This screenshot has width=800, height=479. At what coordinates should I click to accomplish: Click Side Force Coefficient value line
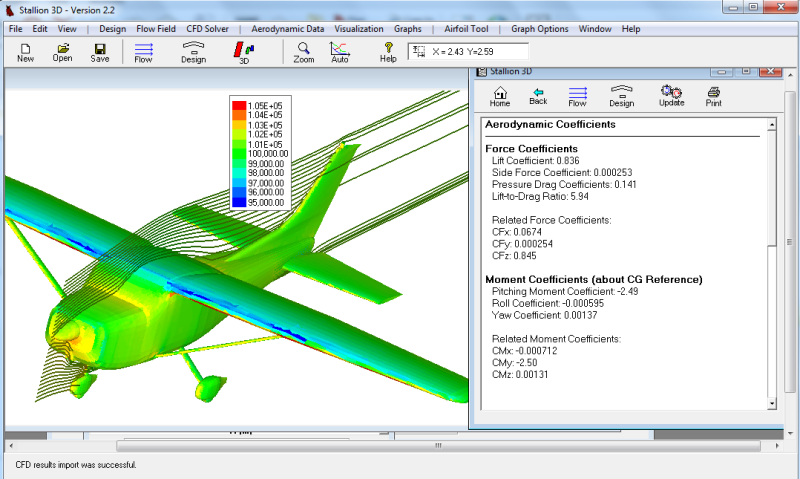coord(562,172)
